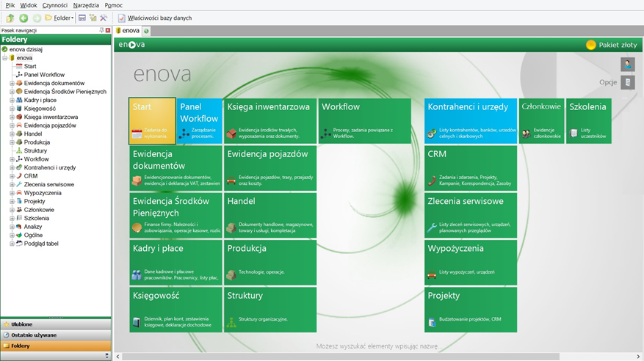The image size is (644, 361).
Task: Open the Ulubione section
Action: (56, 324)
